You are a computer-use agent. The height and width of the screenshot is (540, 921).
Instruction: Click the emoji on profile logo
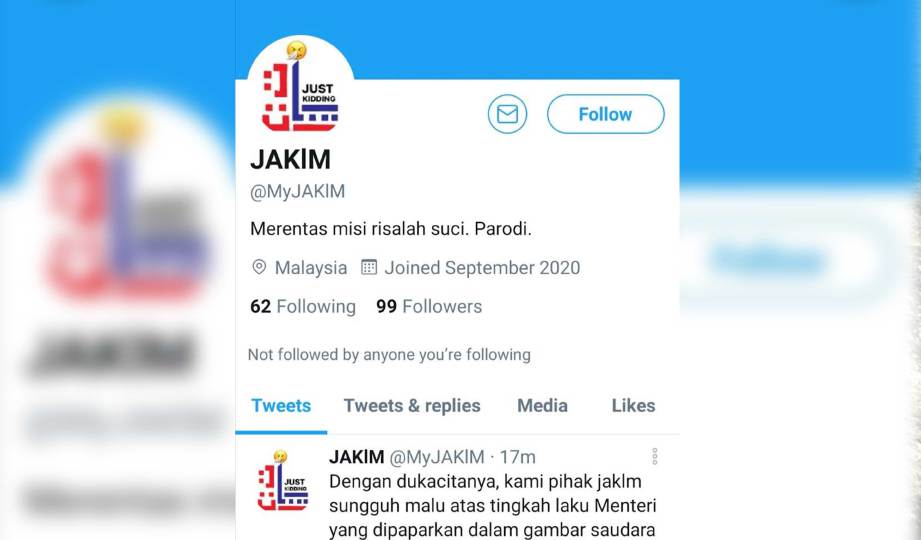[297, 51]
